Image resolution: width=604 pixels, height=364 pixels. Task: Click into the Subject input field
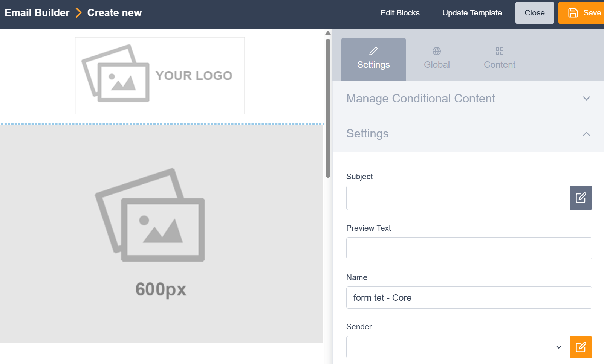click(458, 198)
